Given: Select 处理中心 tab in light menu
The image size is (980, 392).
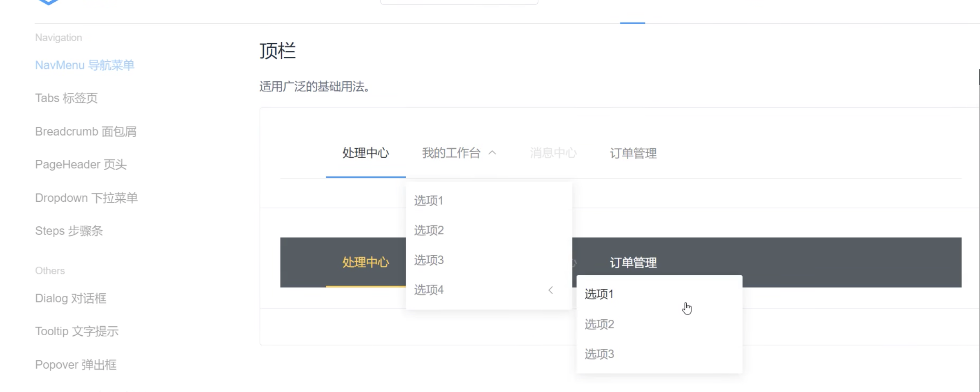Looking at the screenshot, I should click(x=366, y=153).
